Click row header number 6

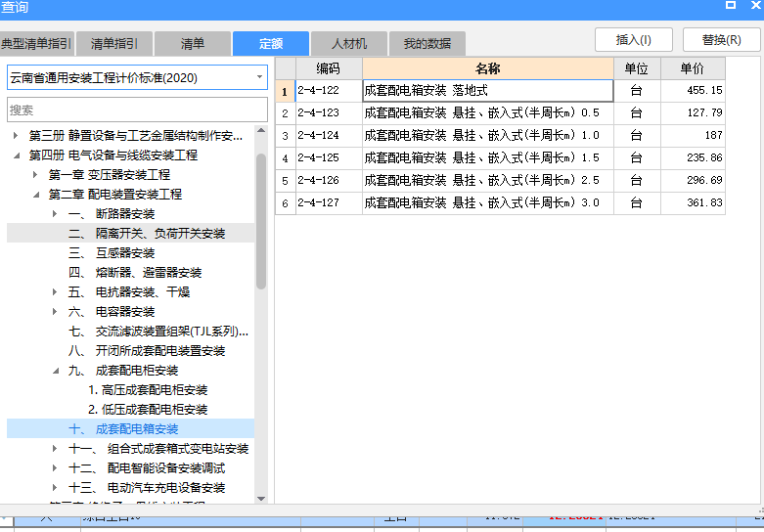click(x=286, y=202)
